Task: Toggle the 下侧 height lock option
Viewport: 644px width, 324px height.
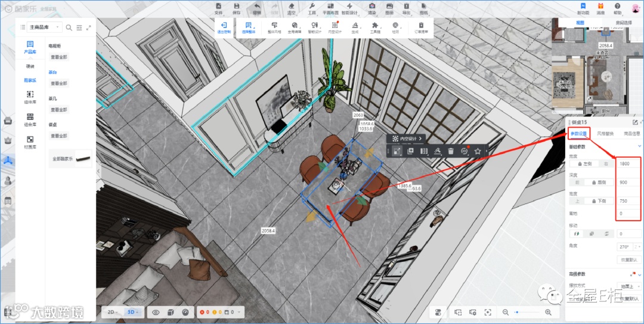Action: (599, 200)
